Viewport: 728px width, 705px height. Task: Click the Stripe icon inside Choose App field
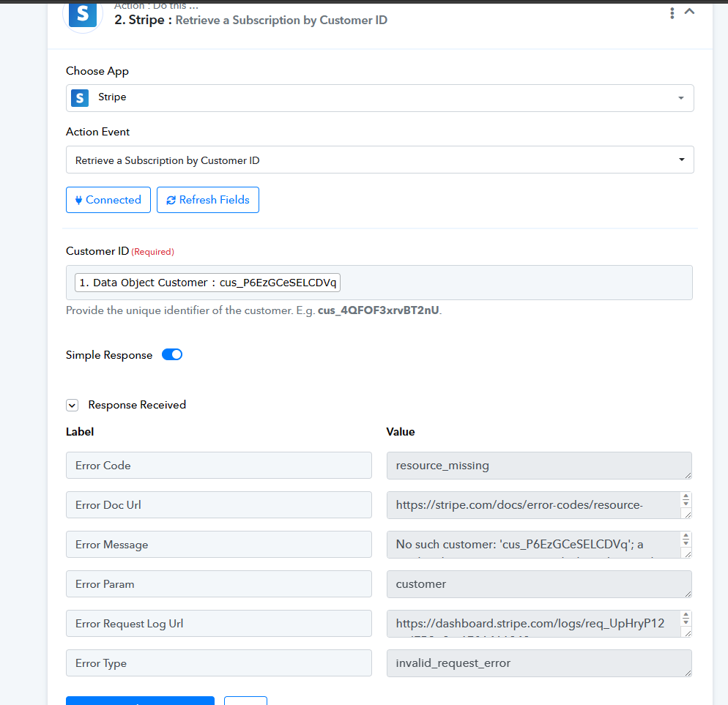80,98
